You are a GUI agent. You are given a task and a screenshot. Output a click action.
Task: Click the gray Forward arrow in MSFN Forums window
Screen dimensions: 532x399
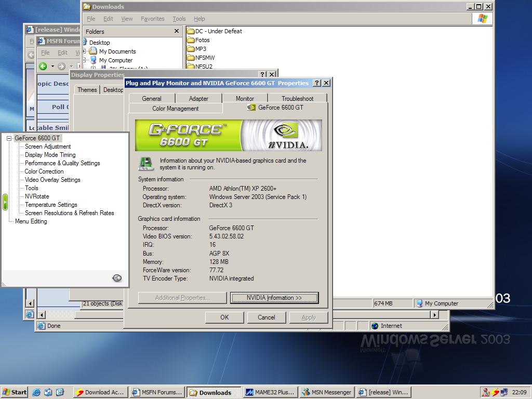[61, 66]
